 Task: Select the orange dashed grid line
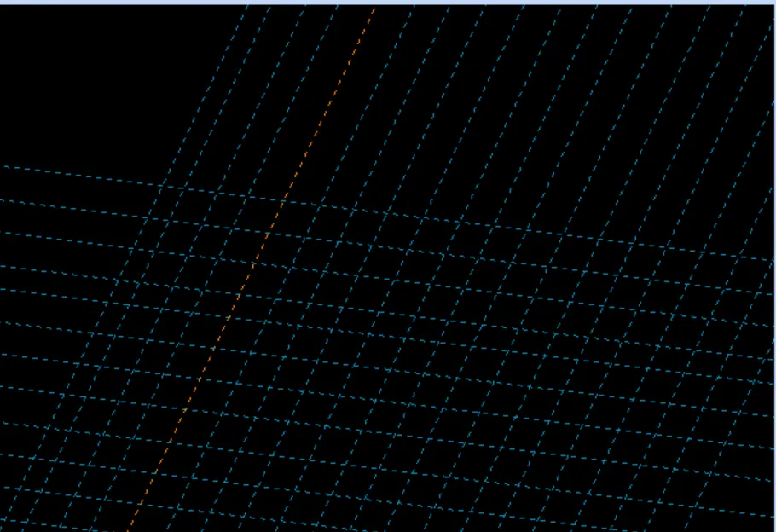click(x=252, y=269)
